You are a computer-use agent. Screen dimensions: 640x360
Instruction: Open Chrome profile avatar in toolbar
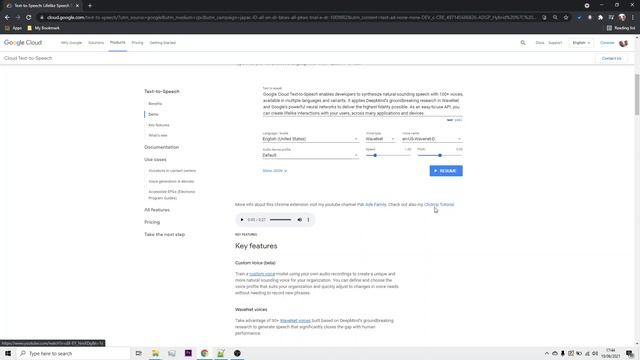[622, 18]
